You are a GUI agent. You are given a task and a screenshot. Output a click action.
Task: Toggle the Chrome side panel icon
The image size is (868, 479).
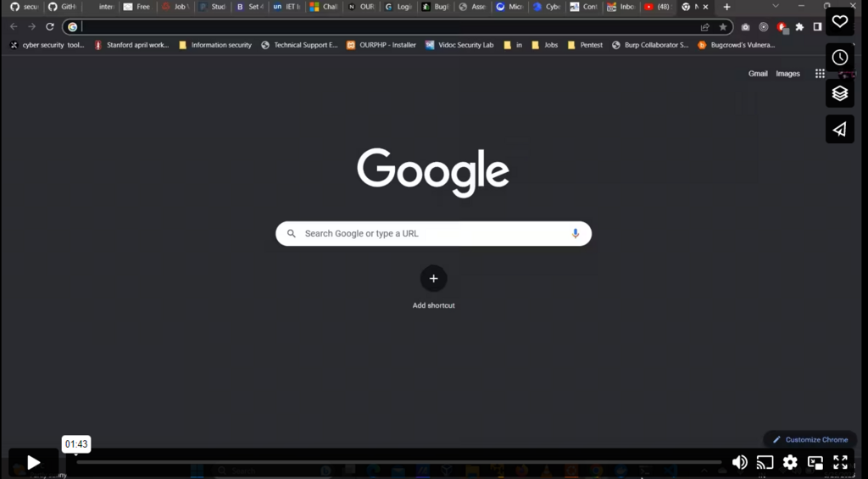pyautogui.click(x=817, y=26)
